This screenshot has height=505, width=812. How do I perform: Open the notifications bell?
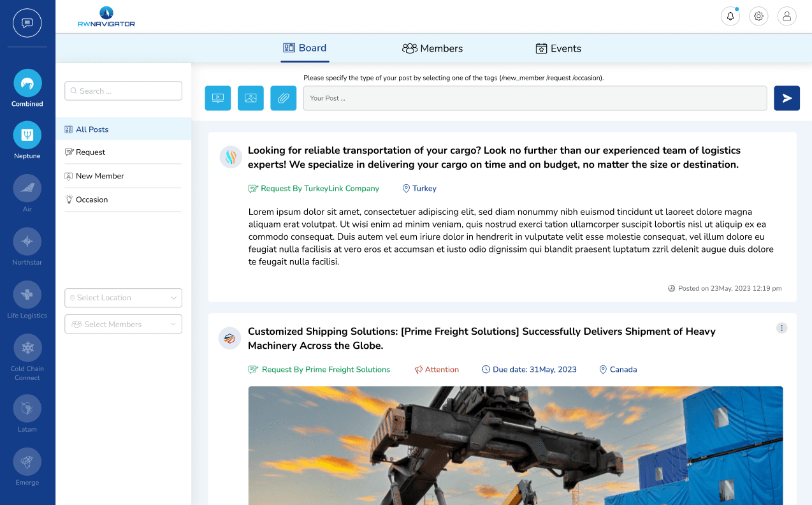point(730,17)
